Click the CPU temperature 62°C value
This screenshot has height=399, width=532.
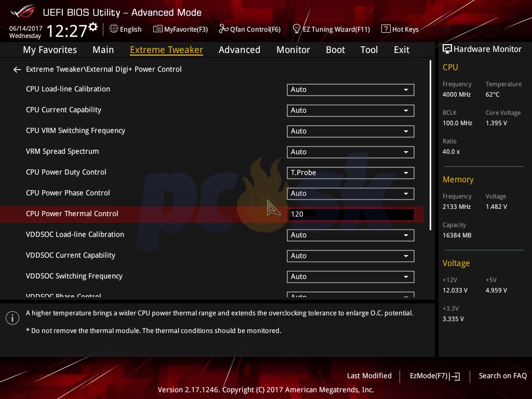493,95
